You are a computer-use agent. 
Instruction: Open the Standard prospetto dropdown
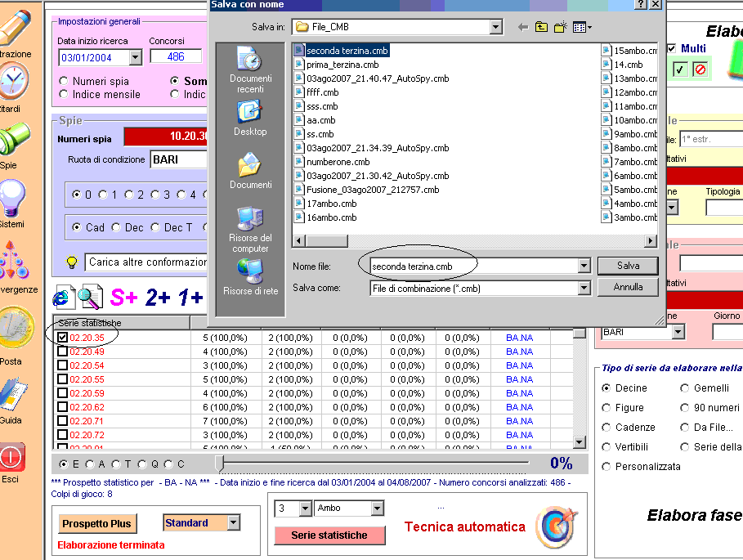233,522
